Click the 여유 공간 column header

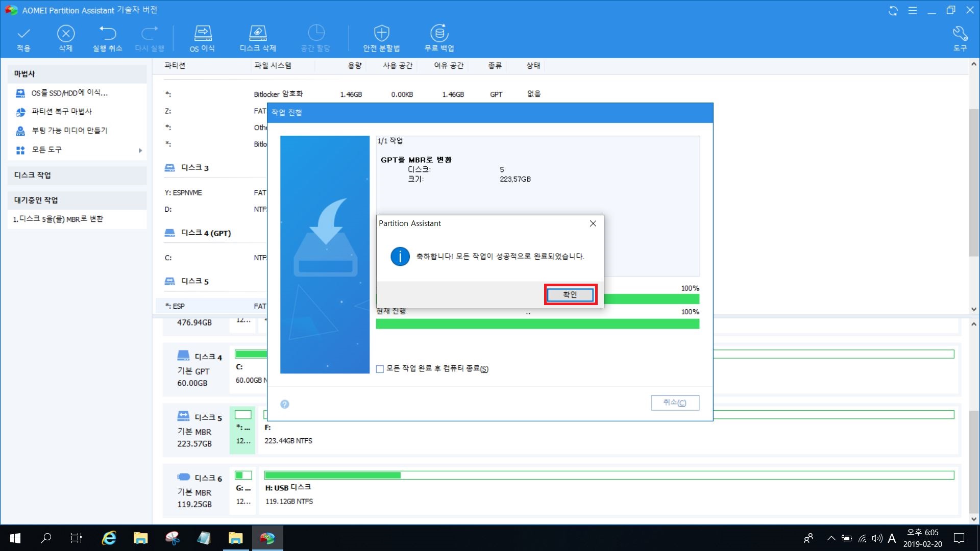[449, 65]
